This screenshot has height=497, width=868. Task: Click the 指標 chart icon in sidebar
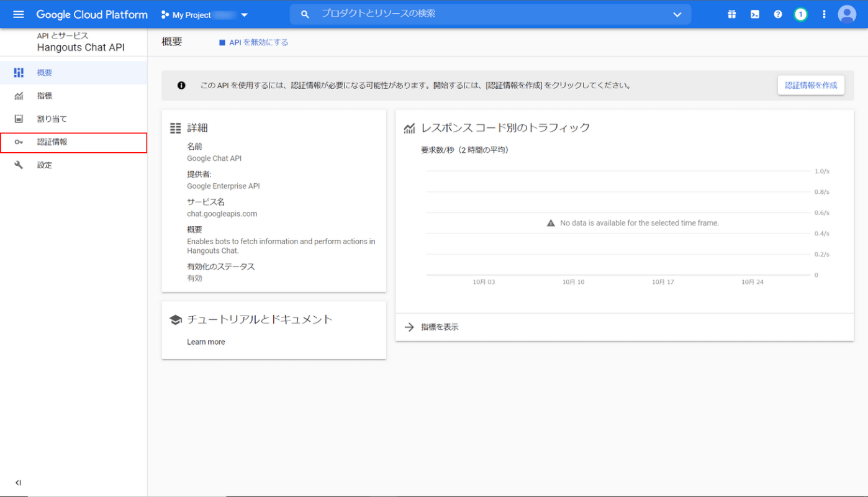(19, 96)
